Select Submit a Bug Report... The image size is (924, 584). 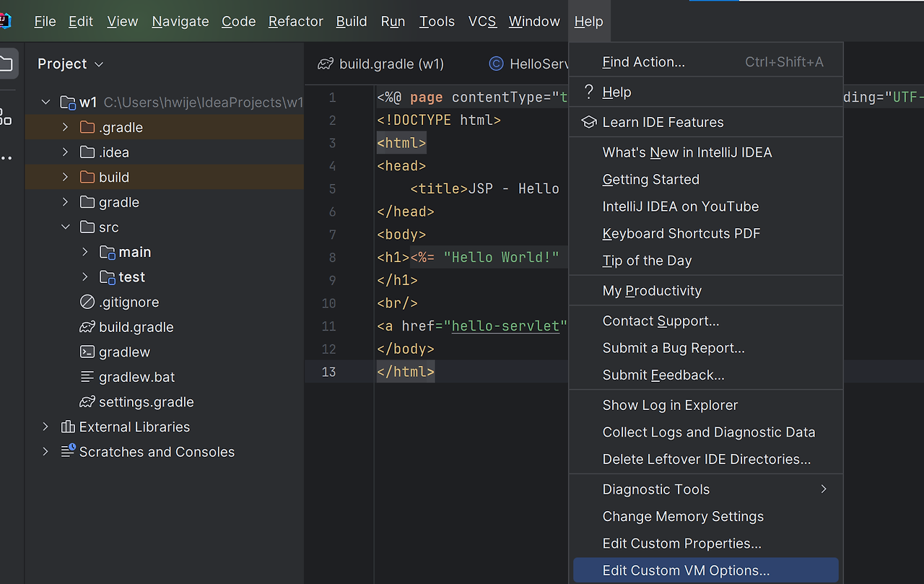tap(706, 348)
